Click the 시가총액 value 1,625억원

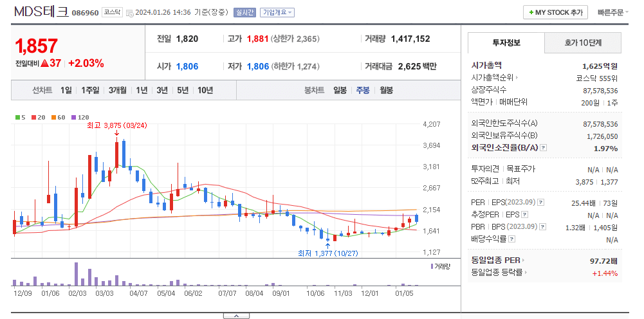(x=600, y=66)
